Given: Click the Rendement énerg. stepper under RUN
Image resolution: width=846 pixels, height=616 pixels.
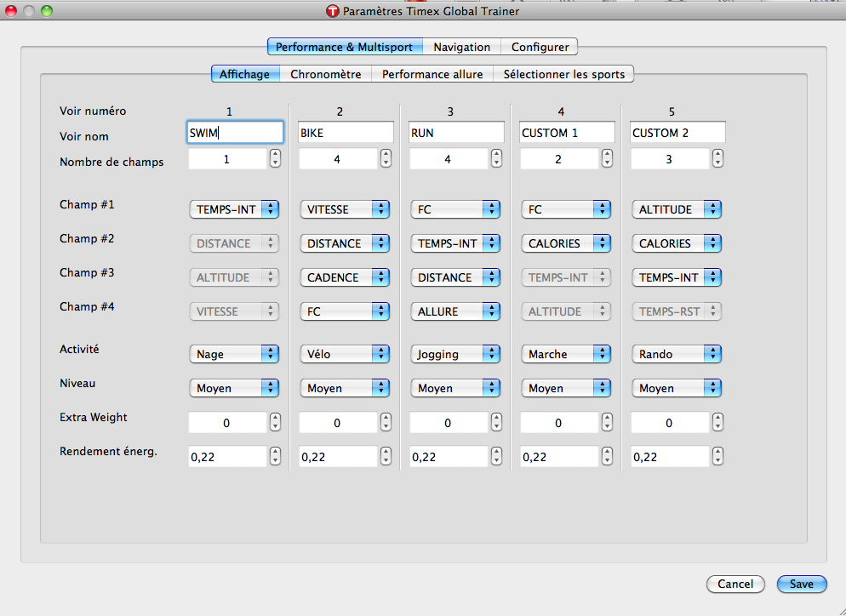Looking at the screenshot, I should [496, 456].
